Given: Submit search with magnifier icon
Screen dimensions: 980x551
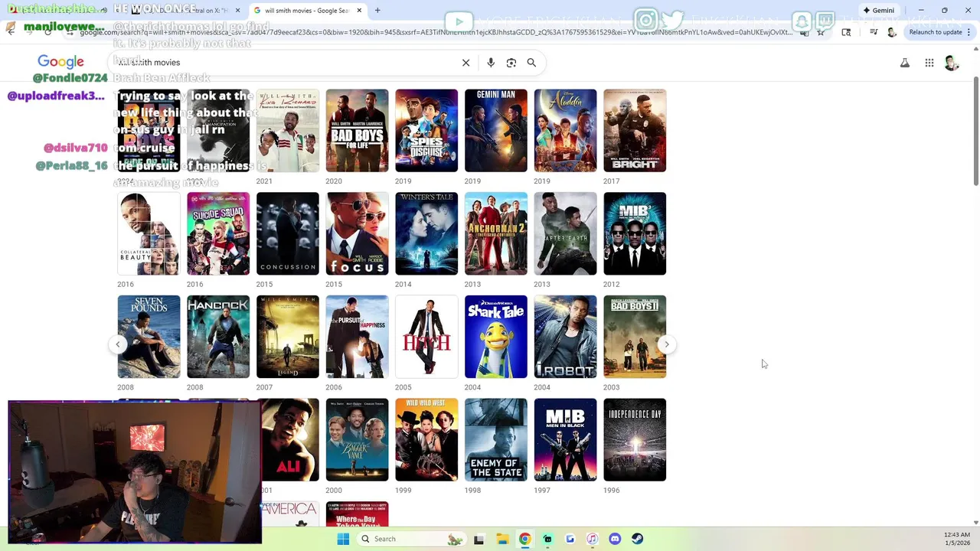Looking at the screenshot, I should point(531,63).
